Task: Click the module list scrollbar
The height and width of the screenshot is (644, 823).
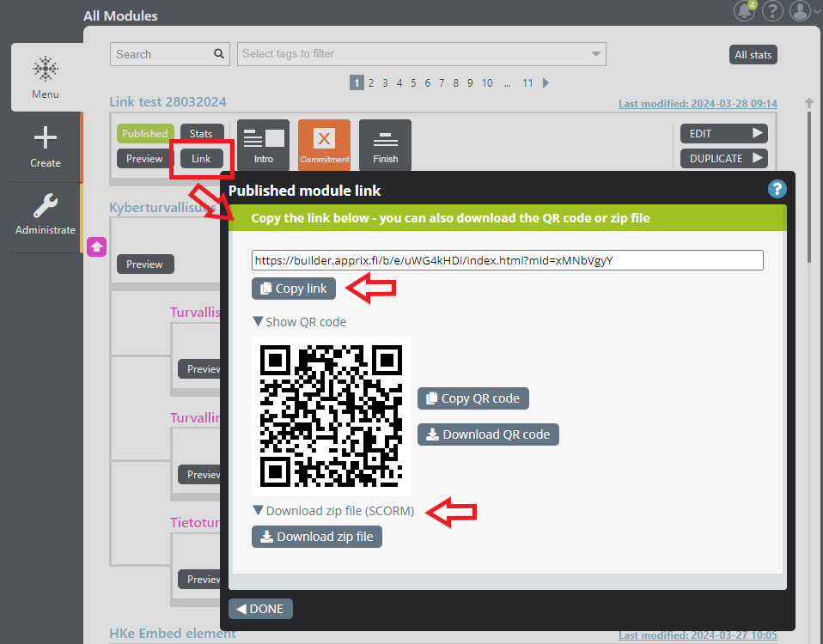Action: (809, 186)
